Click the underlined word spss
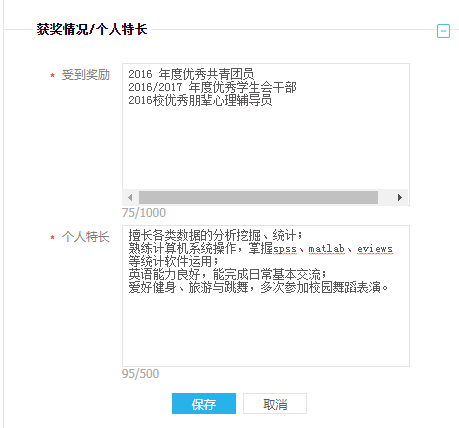The width and height of the screenshot is (459, 428). click(x=285, y=249)
